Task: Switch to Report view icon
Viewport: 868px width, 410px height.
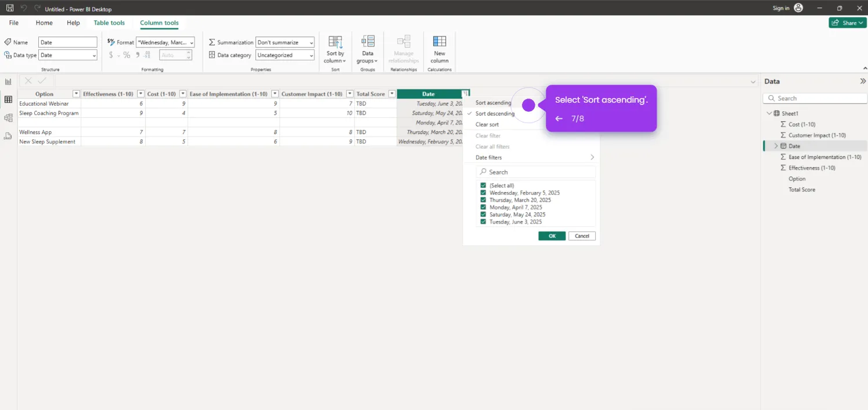Action: pyautogui.click(x=8, y=82)
